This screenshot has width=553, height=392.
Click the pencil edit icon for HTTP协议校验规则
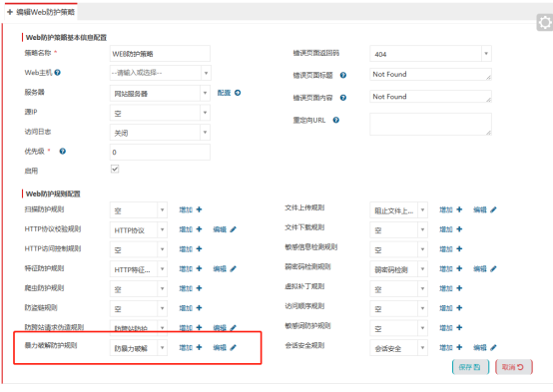(234, 229)
